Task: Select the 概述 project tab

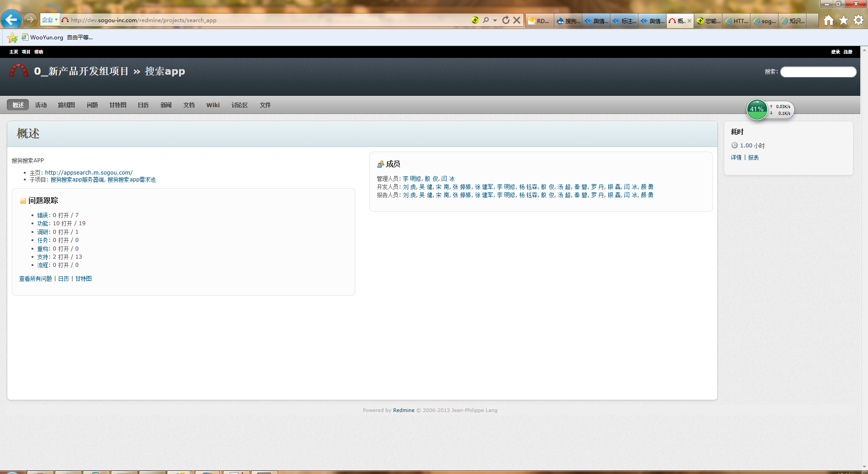Action: coord(18,105)
